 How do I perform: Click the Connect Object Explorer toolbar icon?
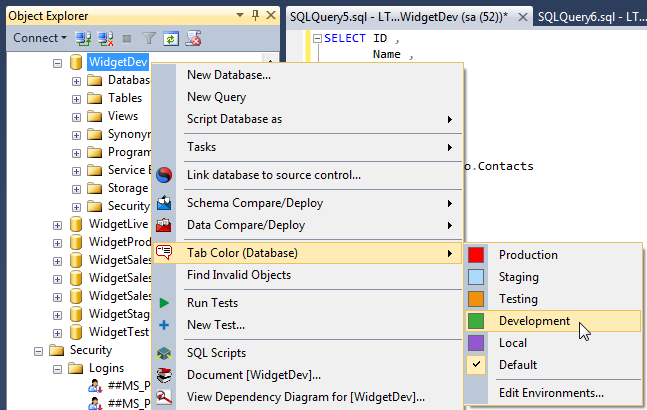[x=83, y=38]
